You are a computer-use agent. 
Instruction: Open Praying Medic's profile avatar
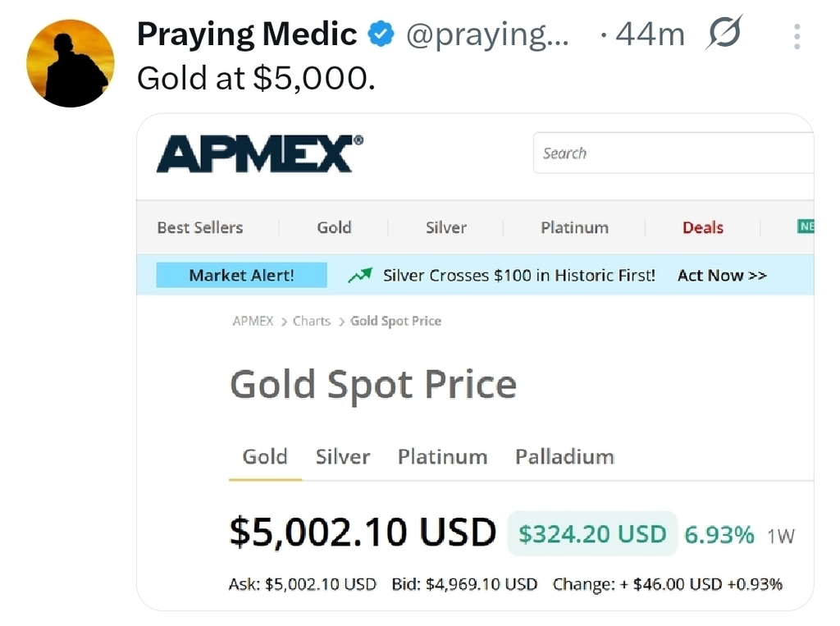point(70,63)
